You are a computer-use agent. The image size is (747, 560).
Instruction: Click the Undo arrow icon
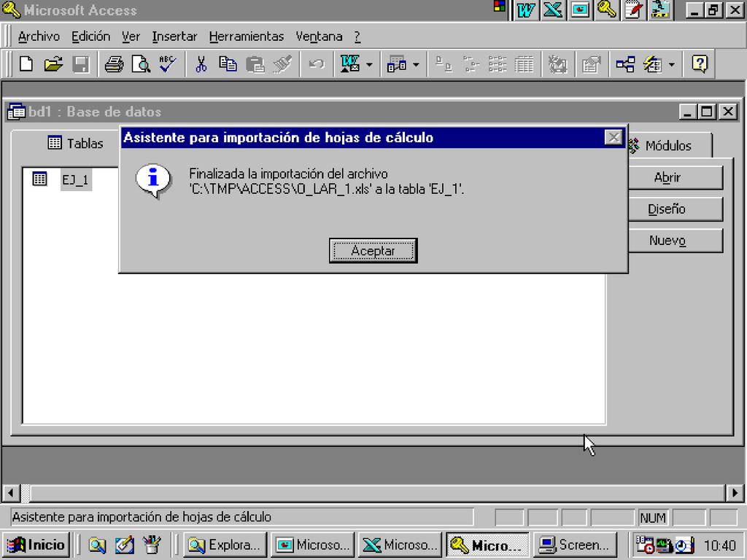[x=317, y=64]
